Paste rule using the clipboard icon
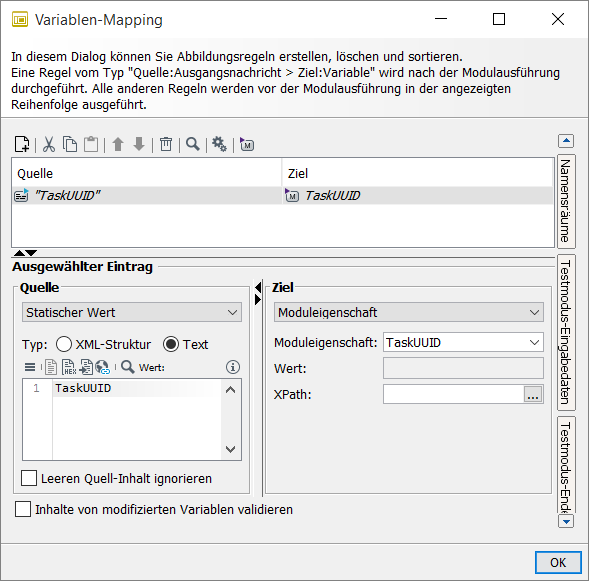The image size is (589, 581). tap(91, 144)
